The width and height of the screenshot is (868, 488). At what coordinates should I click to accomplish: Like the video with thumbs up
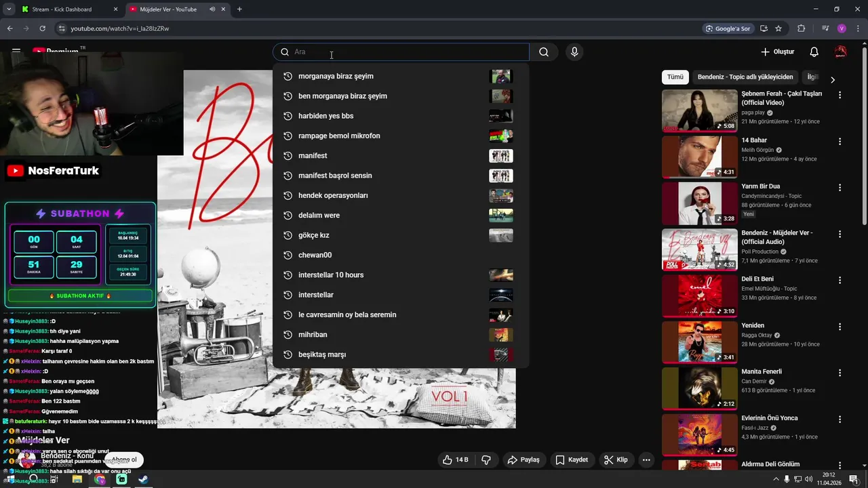click(x=456, y=460)
